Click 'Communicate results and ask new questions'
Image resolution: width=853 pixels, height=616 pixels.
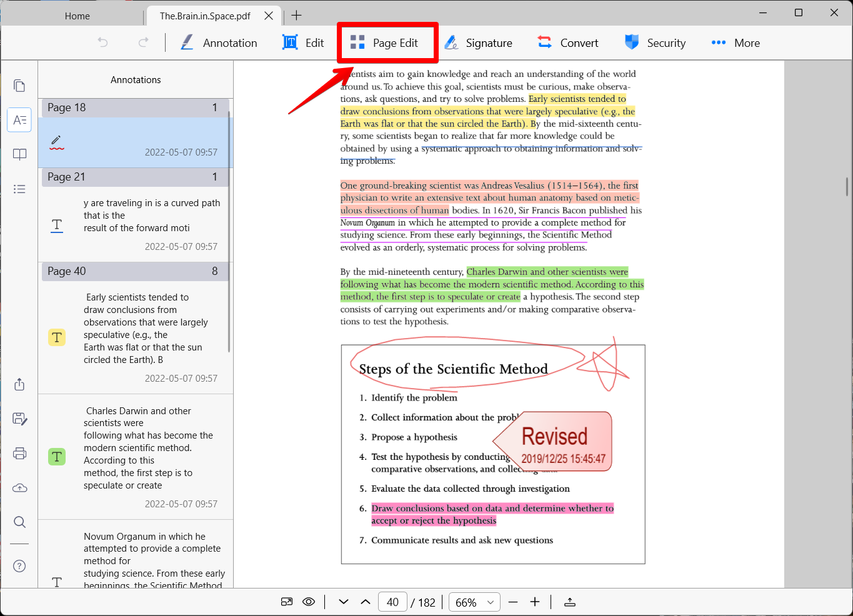click(x=462, y=540)
